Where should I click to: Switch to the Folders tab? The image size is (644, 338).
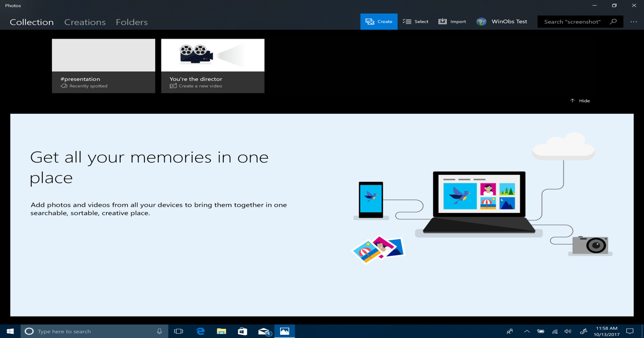(x=131, y=22)
